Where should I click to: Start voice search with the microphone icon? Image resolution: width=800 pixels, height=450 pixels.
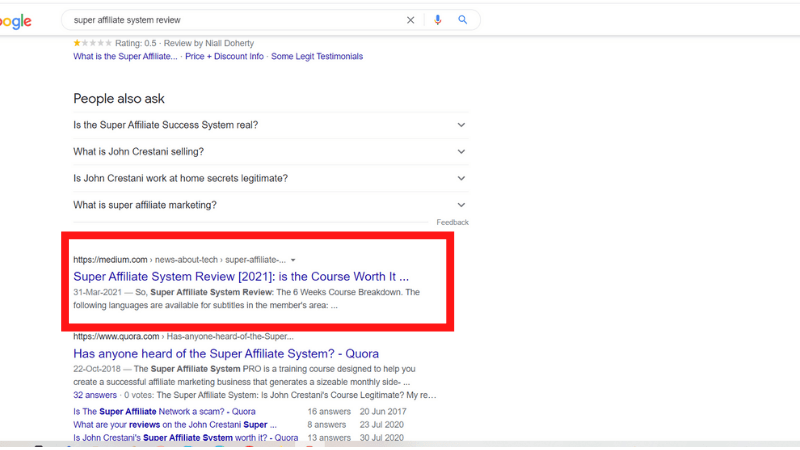pos(437,20)
